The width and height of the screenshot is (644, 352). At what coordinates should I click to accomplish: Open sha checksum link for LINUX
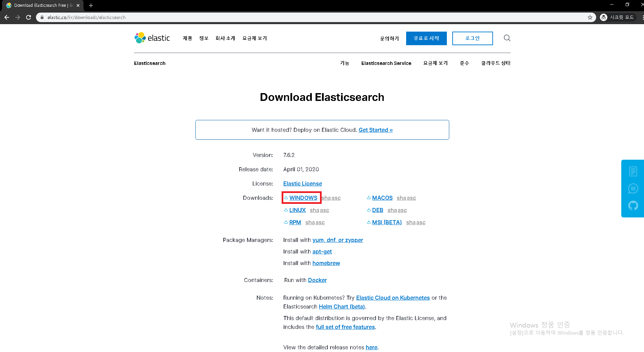point(315,210)
